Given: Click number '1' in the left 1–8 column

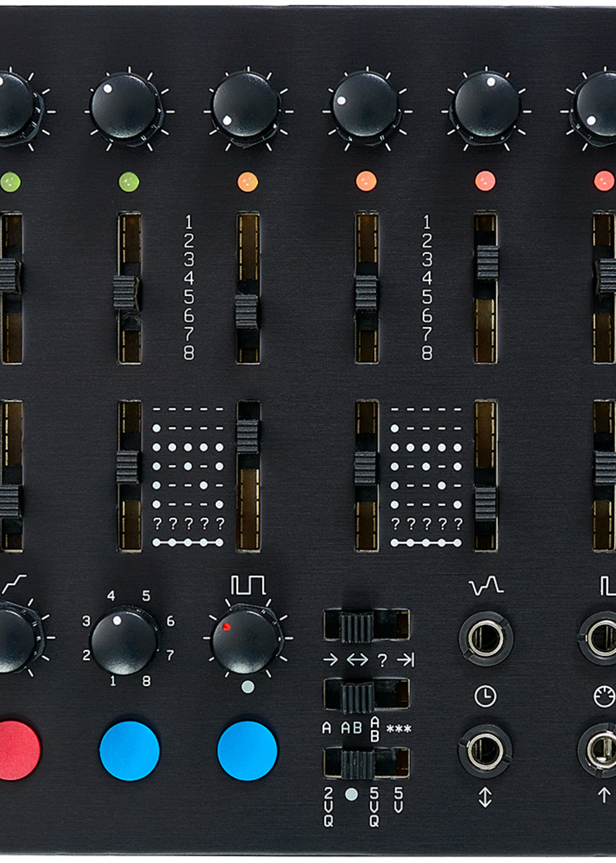Looking at the screenshot, I should [189, 222].
